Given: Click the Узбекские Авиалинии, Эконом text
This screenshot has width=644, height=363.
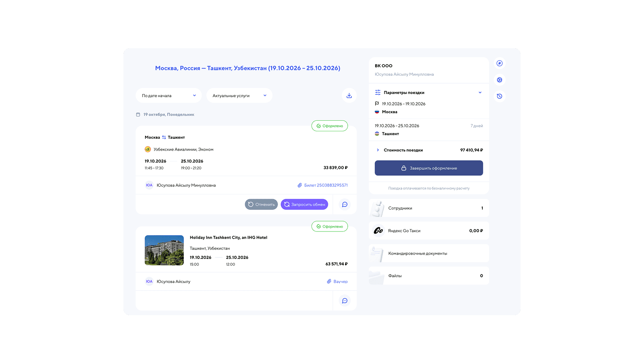Looking at the screenshot, I should [184, 149].
